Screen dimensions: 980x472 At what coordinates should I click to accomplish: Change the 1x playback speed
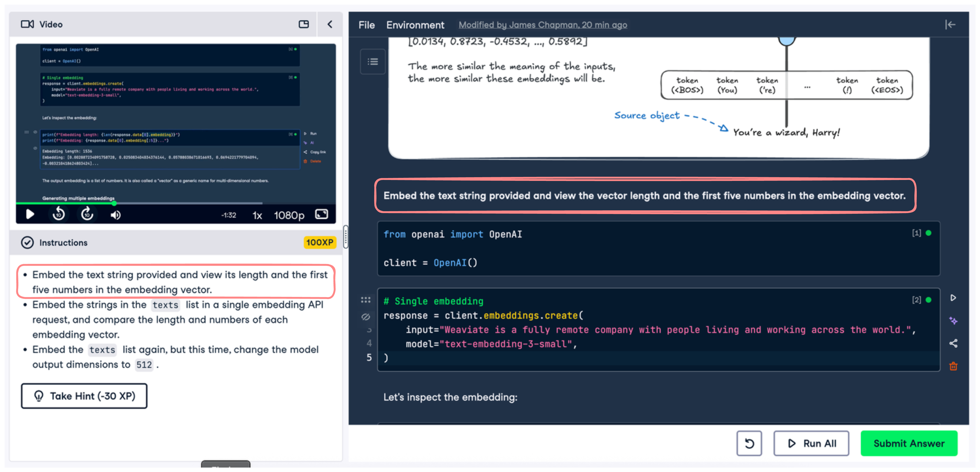257,215
